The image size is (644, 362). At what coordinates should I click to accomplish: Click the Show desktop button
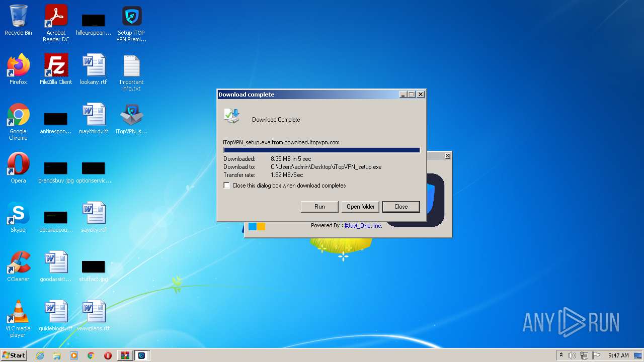click(638, 355)
